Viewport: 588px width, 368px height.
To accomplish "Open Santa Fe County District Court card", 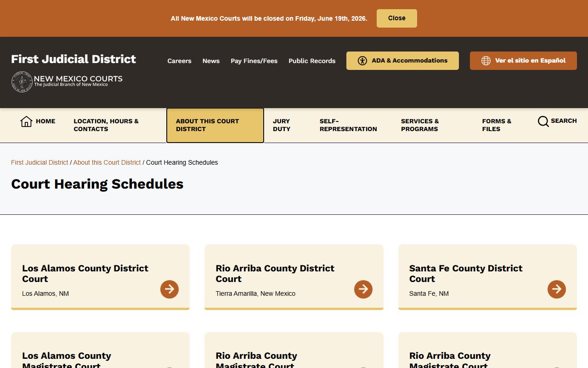I will click(x=487, y=277).
